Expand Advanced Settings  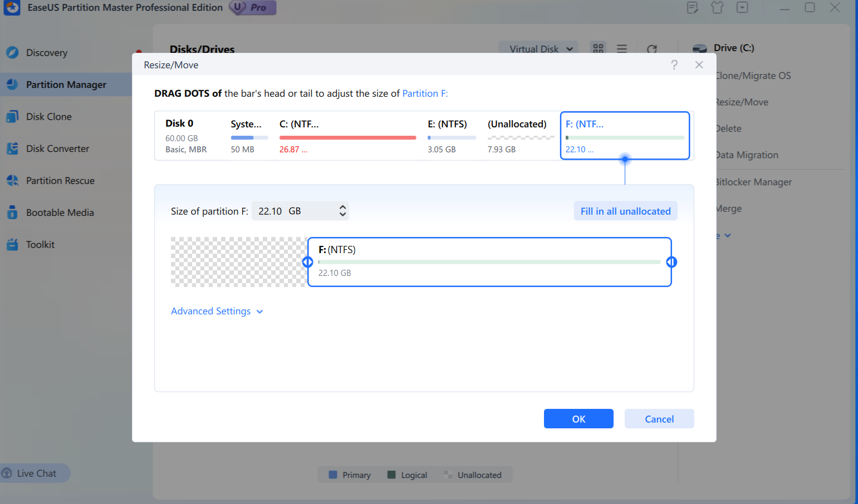217,312
